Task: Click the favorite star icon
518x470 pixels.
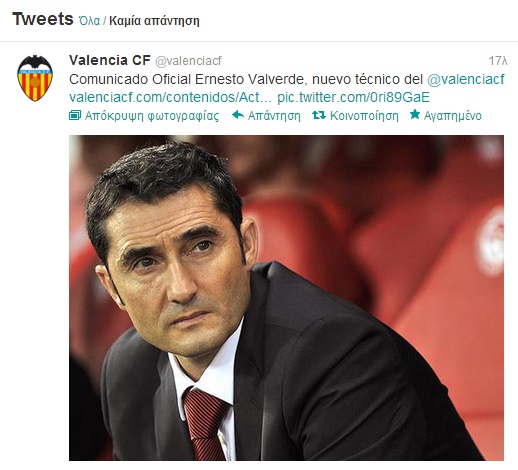Action: 415,114
